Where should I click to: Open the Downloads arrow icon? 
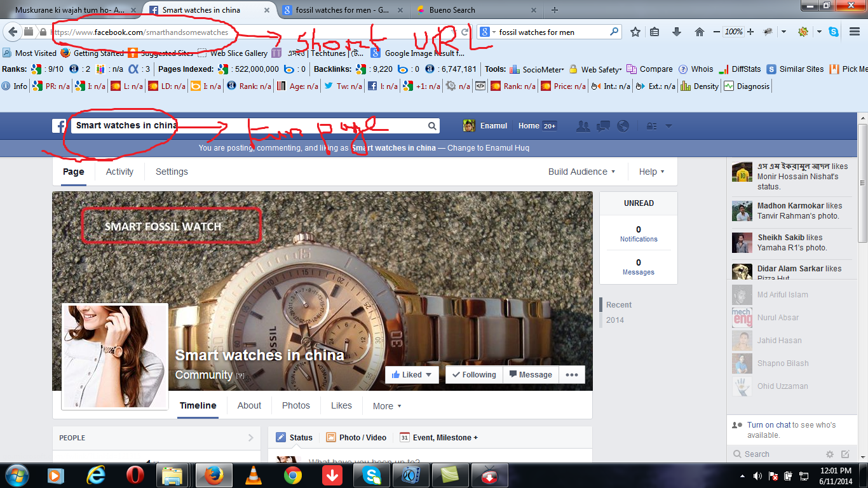click(677, 32)
